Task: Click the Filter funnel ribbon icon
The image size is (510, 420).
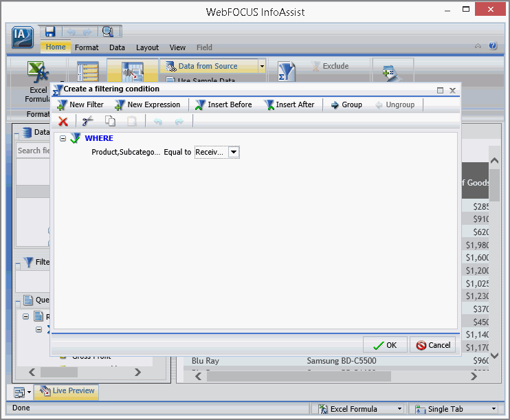Action: 287,71
